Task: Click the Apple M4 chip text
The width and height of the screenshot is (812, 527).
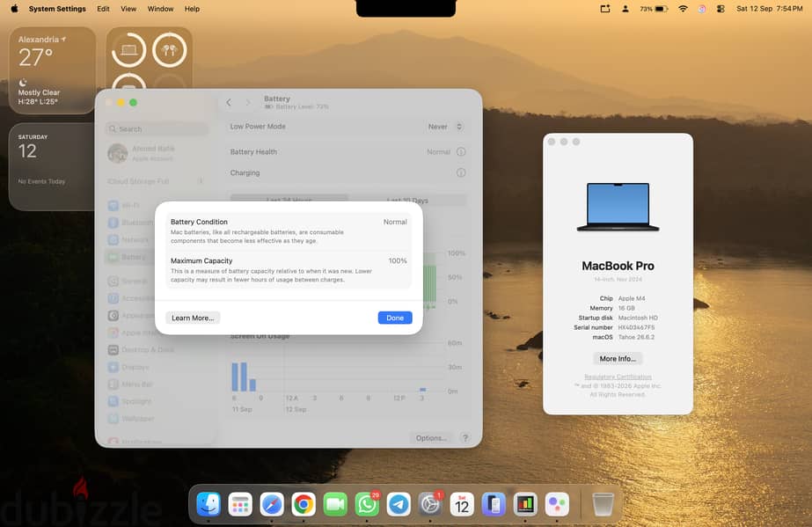Action: 632,299
